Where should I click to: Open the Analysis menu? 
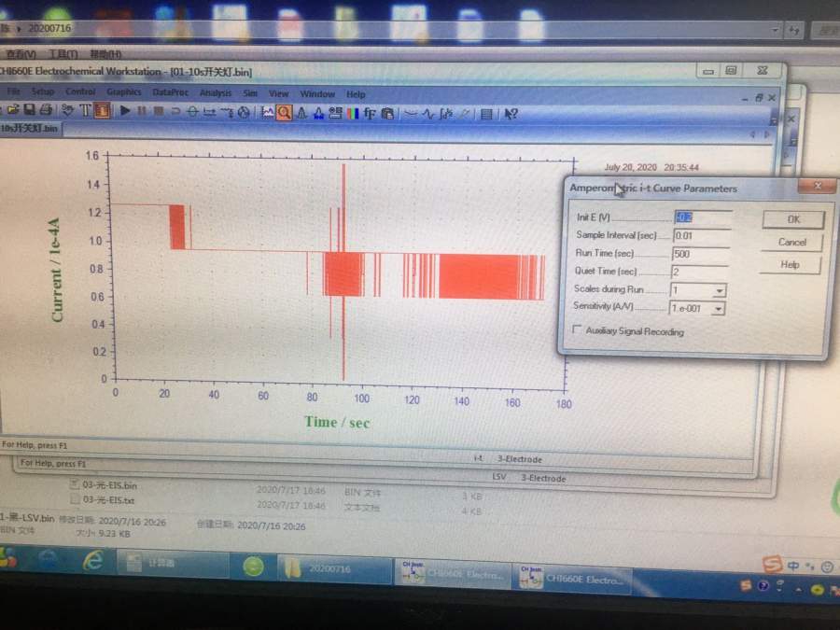216,93
